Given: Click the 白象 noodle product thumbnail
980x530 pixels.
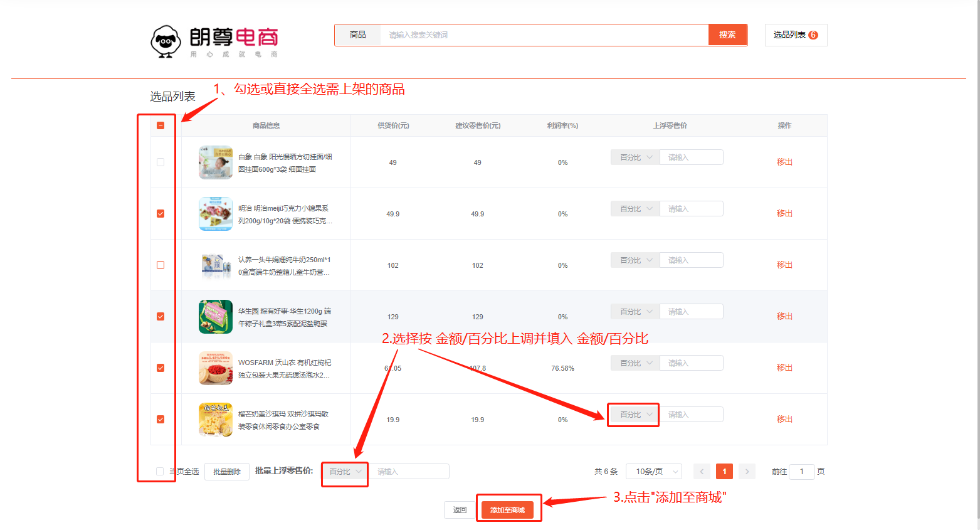Looking at the screenshot, I should pos(215,162).
